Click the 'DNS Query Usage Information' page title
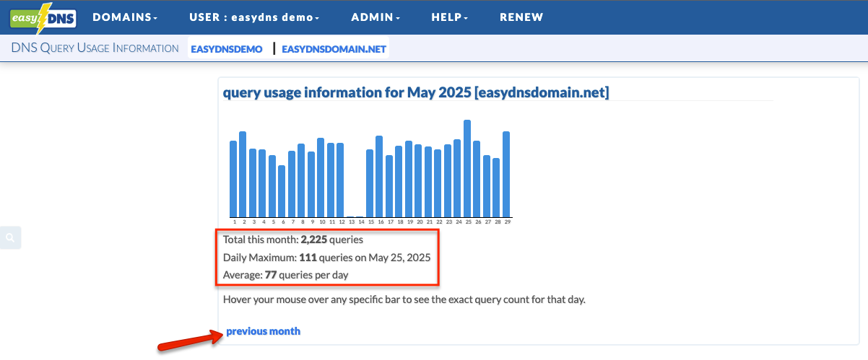This screenshot has width=868, height=360. point(95,48)
